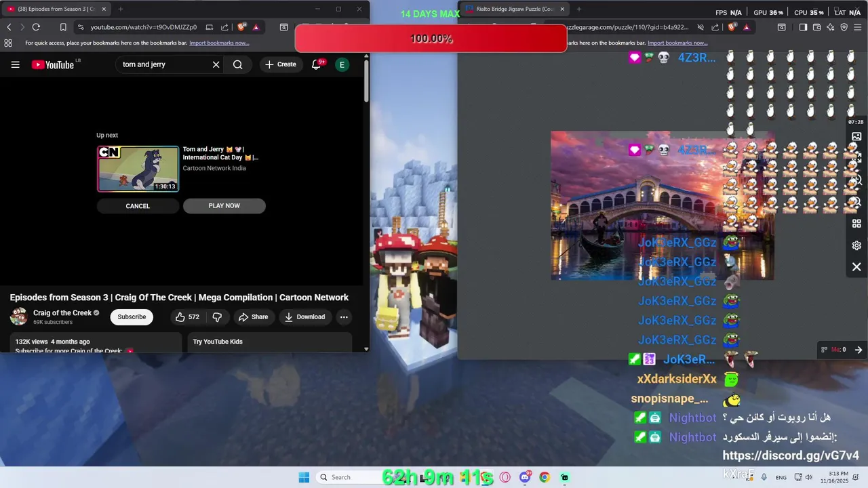Open the apps grid on YouTube bookmarks bar
868x488 pixels.
coord(8,43)
